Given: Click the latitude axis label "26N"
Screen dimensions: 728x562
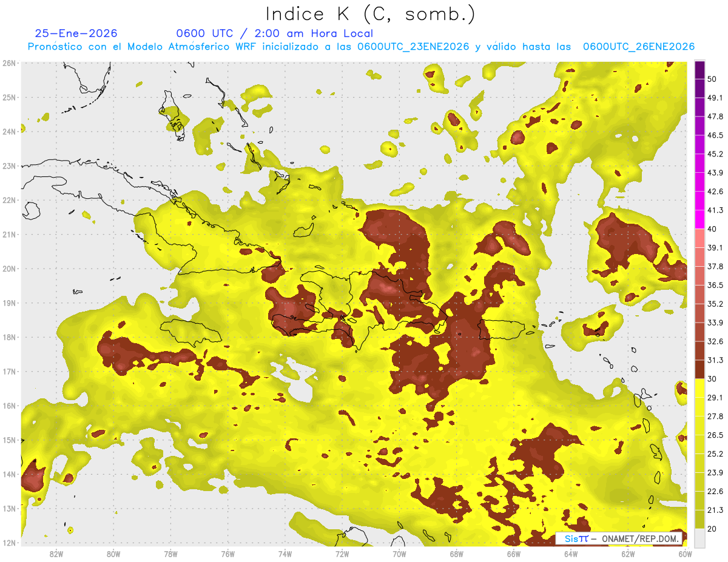Looking at the screenshot, I should tap(9, 63).
